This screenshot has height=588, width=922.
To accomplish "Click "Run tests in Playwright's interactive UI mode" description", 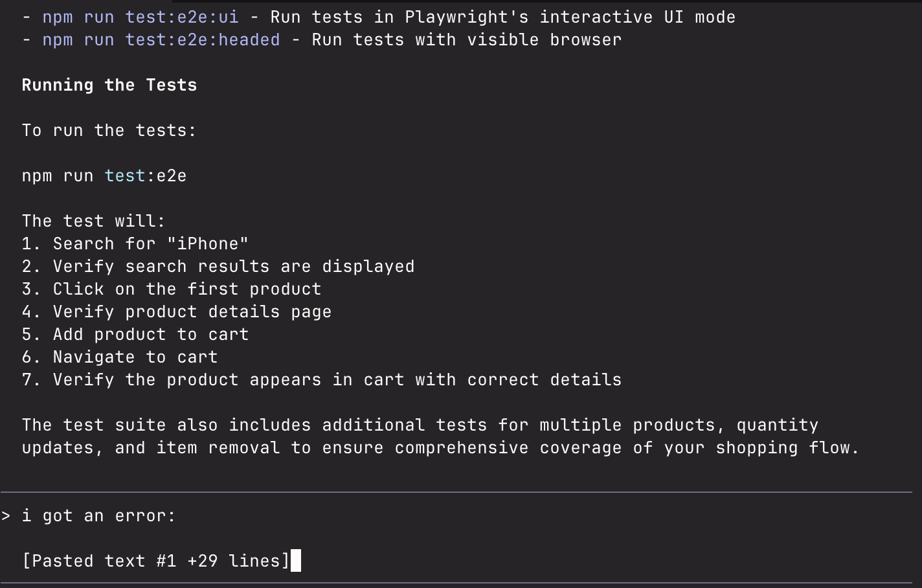I will tap(502, 17).
